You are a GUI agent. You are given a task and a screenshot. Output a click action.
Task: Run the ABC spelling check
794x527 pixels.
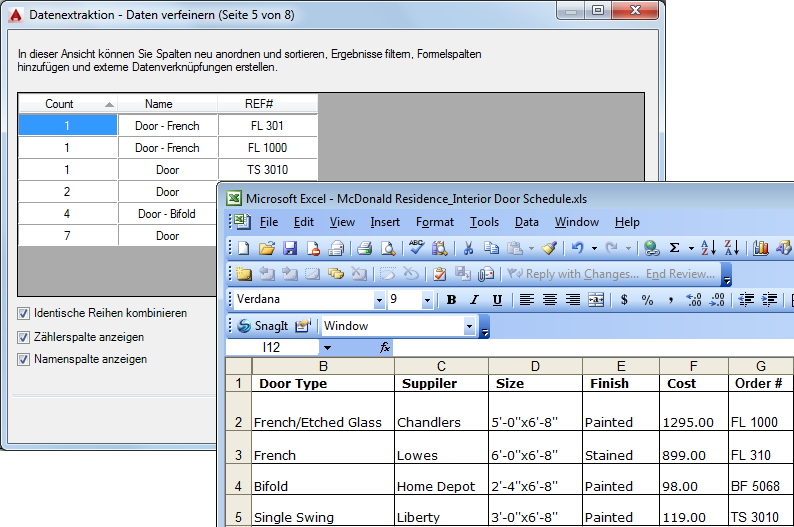pyautogui.click(x=416, y=247)
